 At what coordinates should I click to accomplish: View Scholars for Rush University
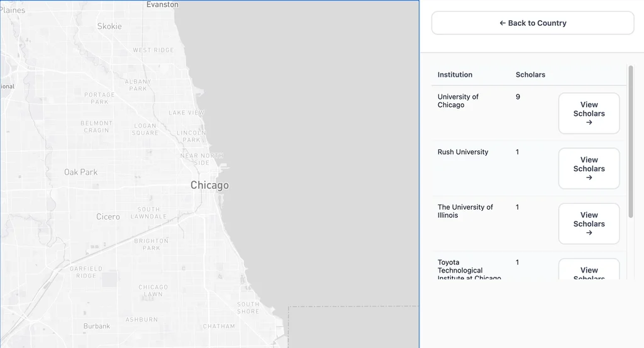pos(589,169)
